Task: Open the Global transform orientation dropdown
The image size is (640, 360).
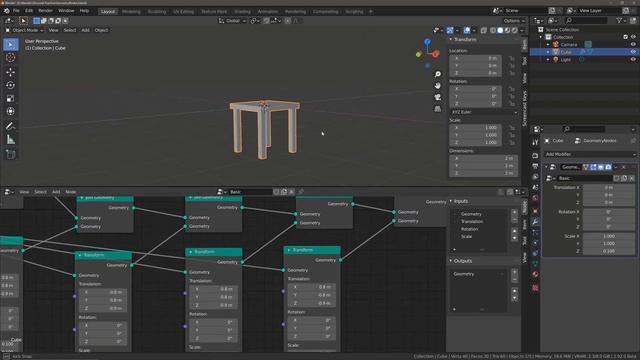Action: pos(232,21)
